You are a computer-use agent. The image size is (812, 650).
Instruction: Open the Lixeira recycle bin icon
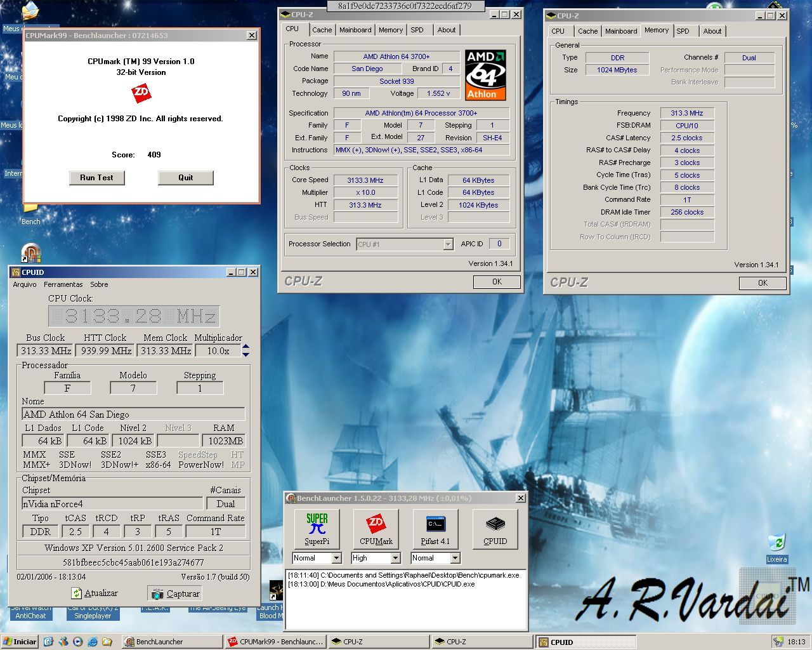[x=776, y=548]
